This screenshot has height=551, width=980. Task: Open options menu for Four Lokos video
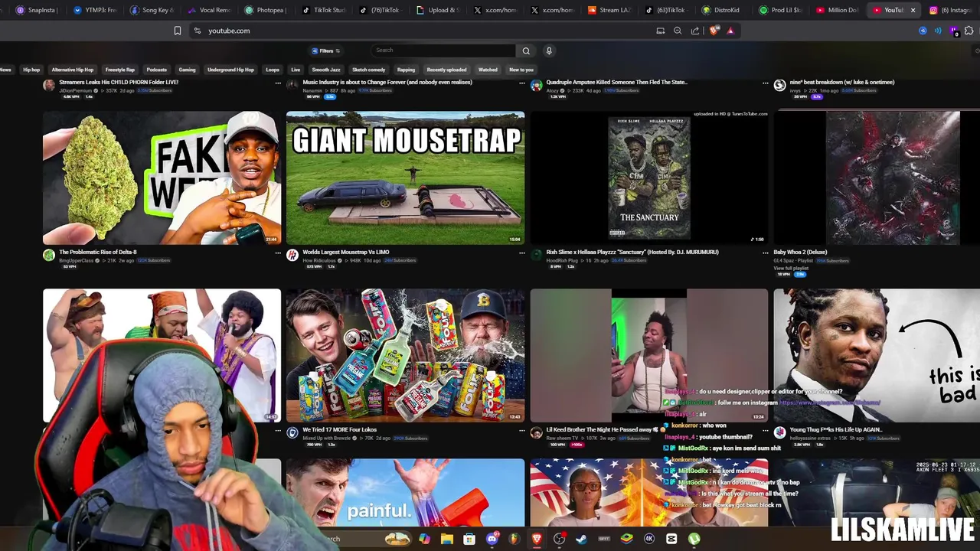point(521,430)
